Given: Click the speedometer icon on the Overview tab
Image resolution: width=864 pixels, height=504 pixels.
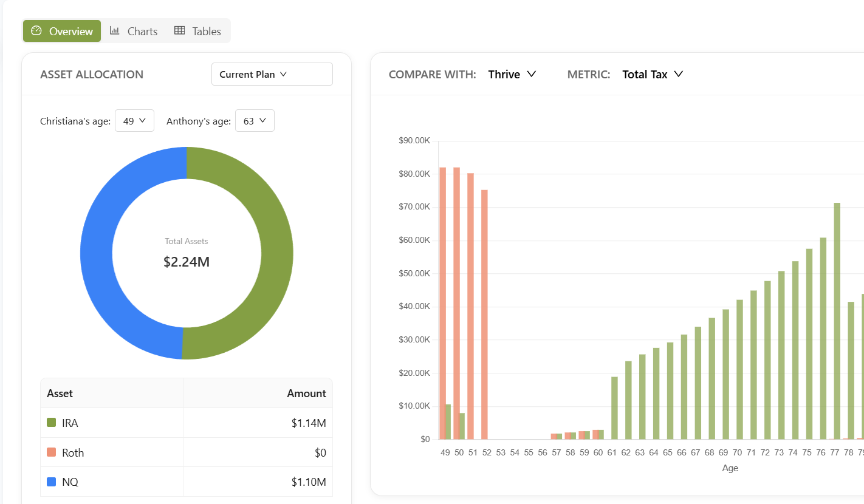Looking at the screenshot, I should coord(37,30).
